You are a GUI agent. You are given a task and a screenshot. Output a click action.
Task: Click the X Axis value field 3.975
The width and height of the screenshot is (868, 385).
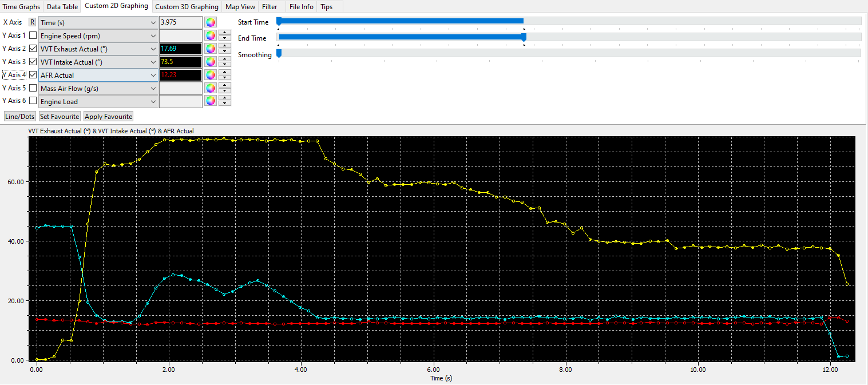180,22
